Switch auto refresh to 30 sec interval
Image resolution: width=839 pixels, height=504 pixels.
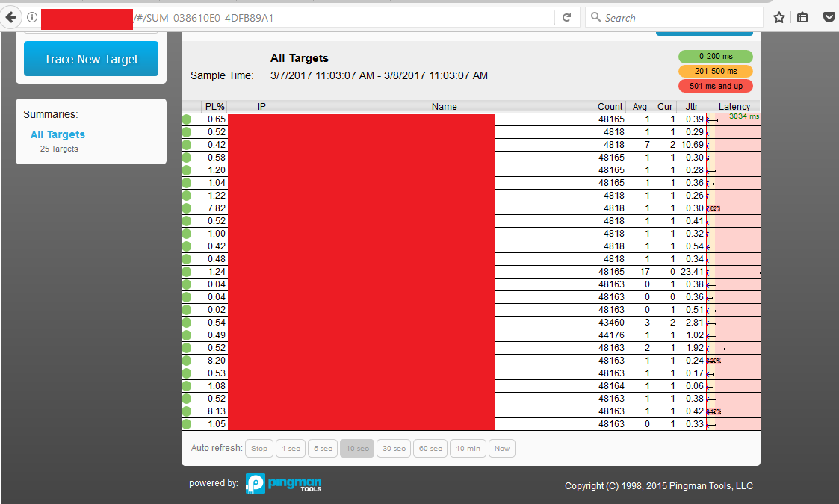tap(393, 448)
